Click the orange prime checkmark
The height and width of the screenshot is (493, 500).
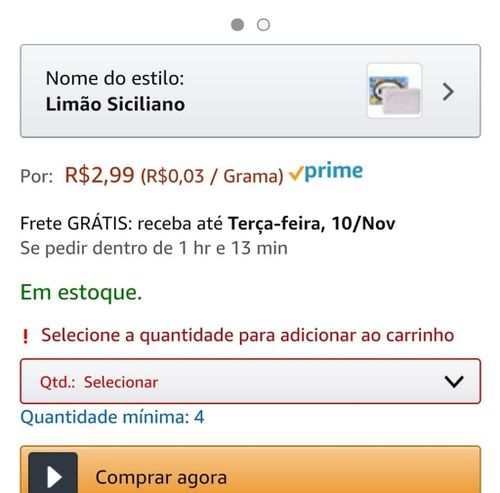[x=295, y=174]
